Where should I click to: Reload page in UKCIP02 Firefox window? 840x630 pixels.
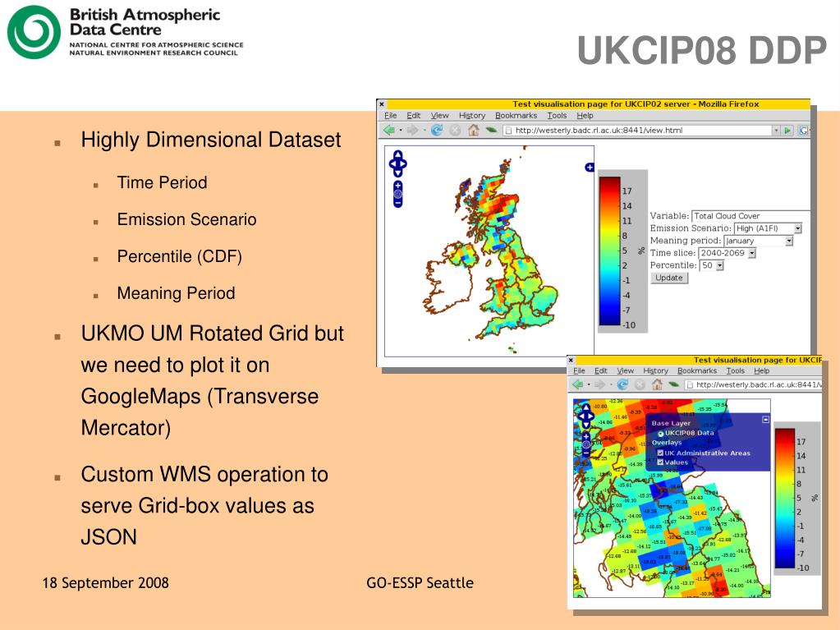pos(437,130)
